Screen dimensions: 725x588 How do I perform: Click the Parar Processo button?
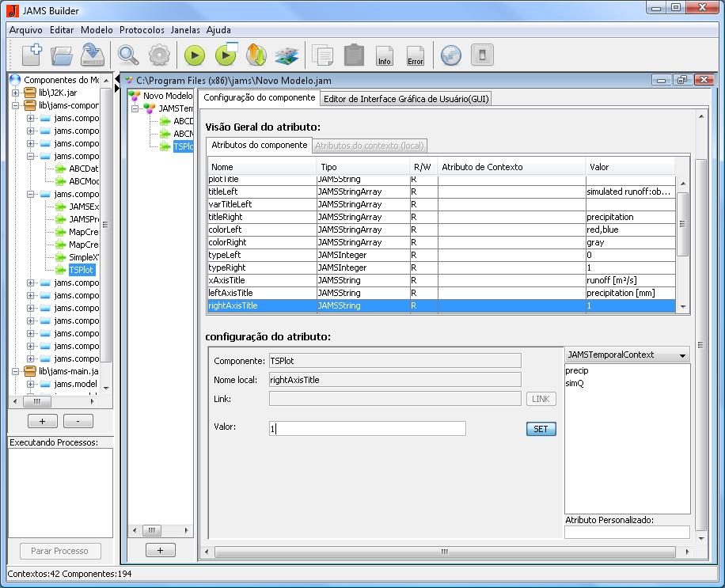[60, 551]
